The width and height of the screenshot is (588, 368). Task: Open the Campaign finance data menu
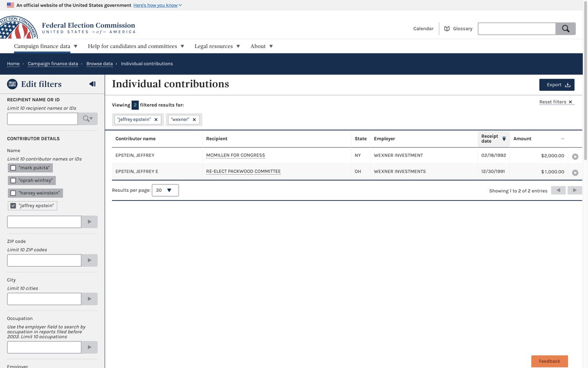point(46,46)
